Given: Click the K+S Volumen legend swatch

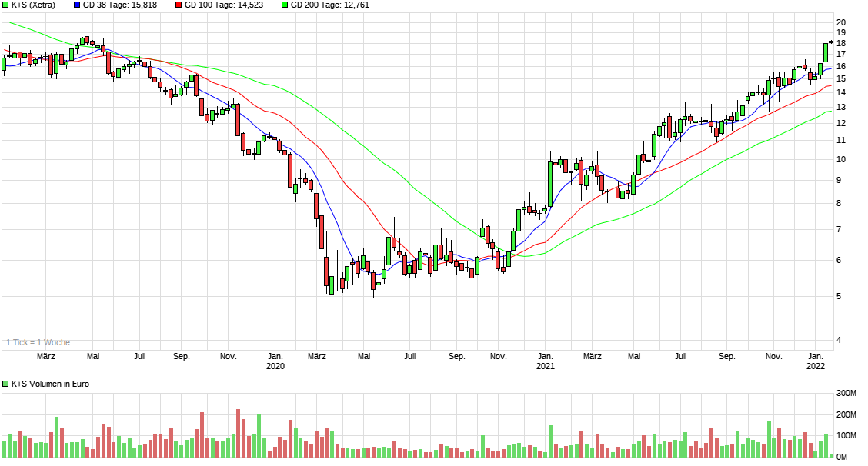Looking at the screenshot, I should click(x=5, y=384).
